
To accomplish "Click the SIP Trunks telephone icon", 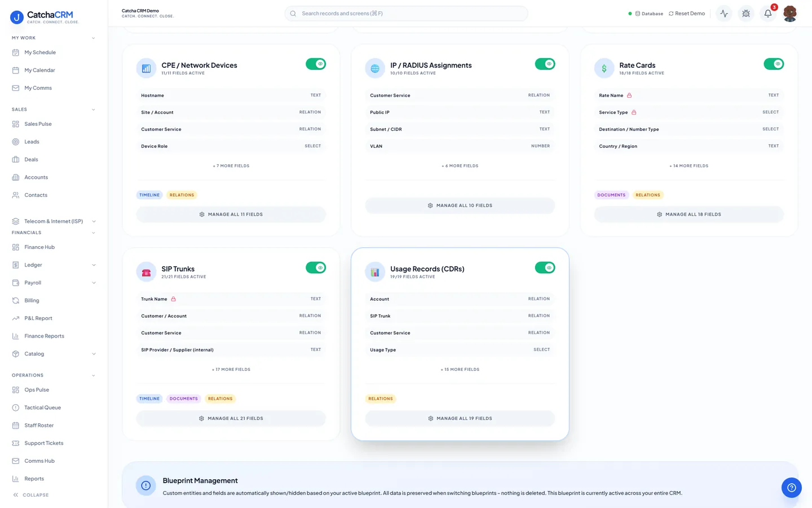I will coord(146,272).
